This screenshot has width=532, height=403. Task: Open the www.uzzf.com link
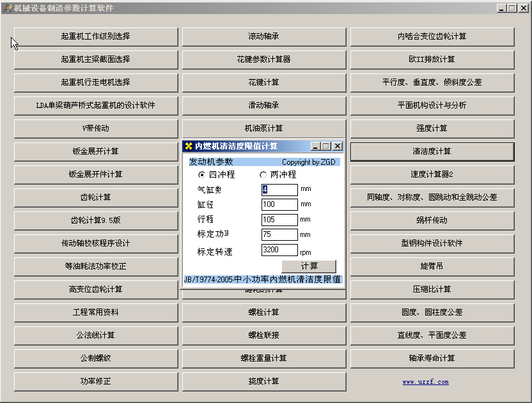425,382
